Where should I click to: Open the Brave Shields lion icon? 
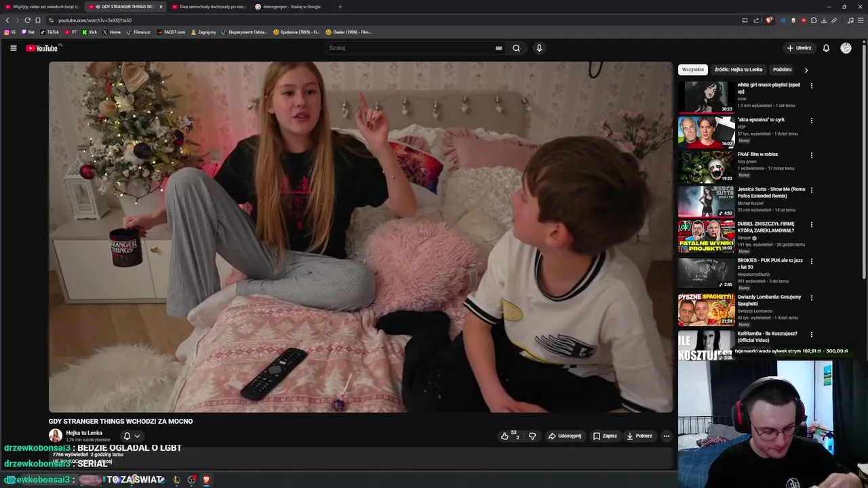pyautogui.click(x=769, y=20)
